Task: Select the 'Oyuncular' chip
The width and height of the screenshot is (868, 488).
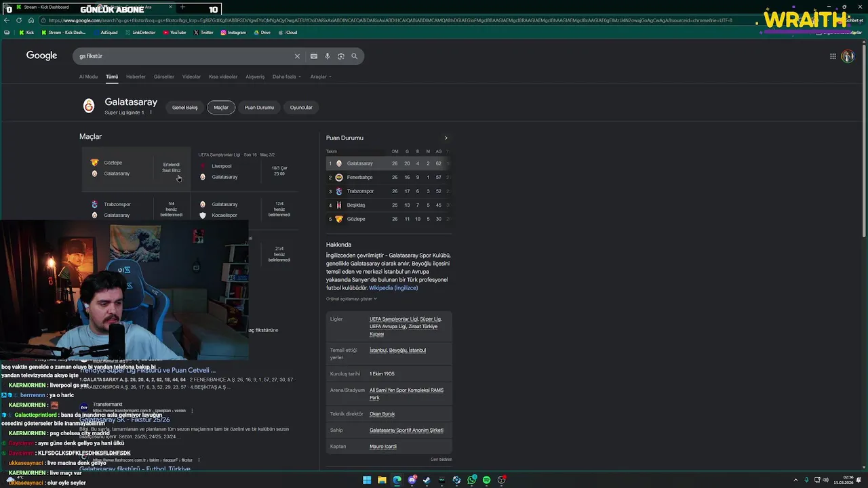Action: pyautogui.click(x=301, y=107)
